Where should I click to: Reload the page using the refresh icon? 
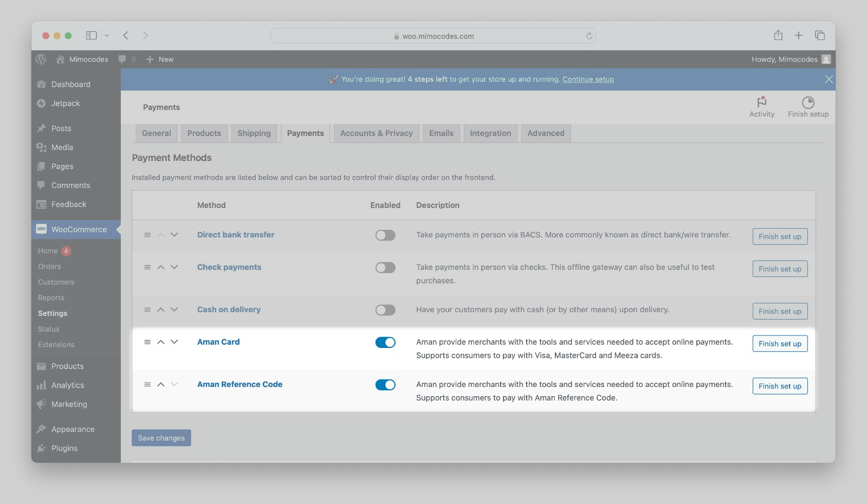[589, 36]
